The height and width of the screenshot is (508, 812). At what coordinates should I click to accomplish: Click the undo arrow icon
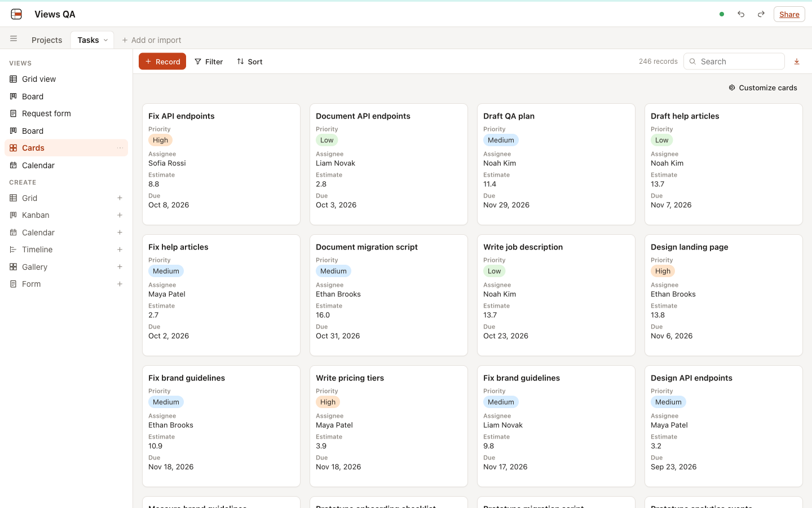point(741,14)
